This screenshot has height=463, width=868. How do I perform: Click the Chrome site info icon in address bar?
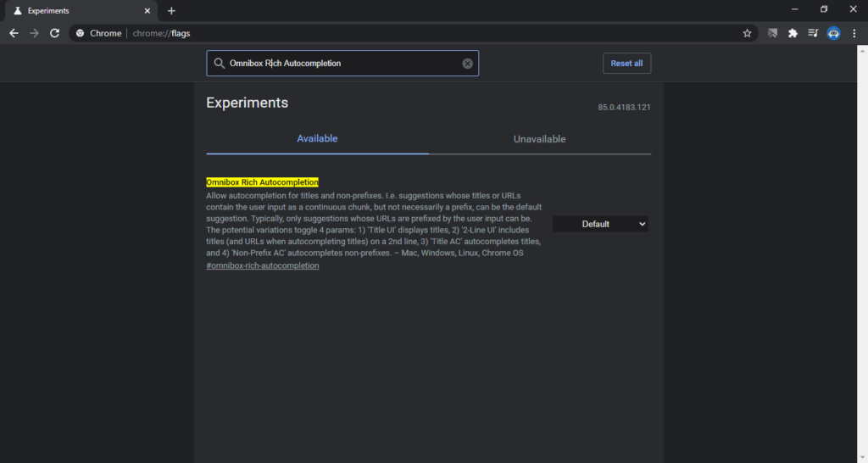pos(81,33)
